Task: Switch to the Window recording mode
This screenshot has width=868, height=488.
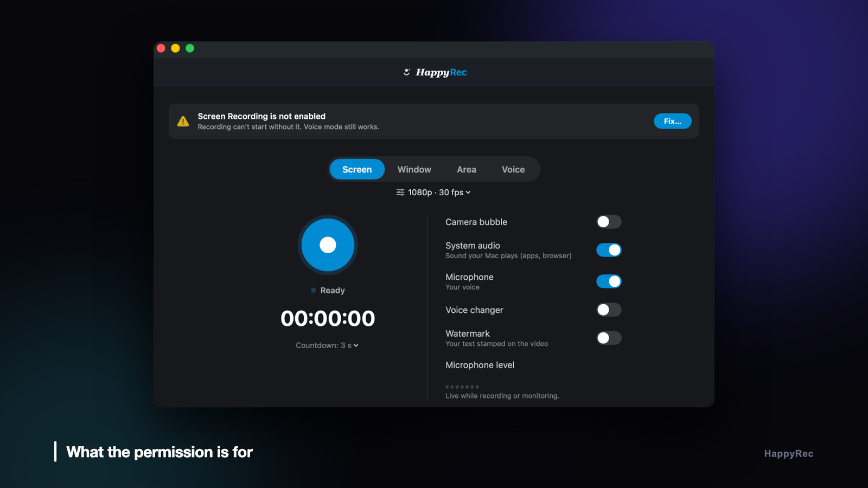Action: tap(414, 169)
